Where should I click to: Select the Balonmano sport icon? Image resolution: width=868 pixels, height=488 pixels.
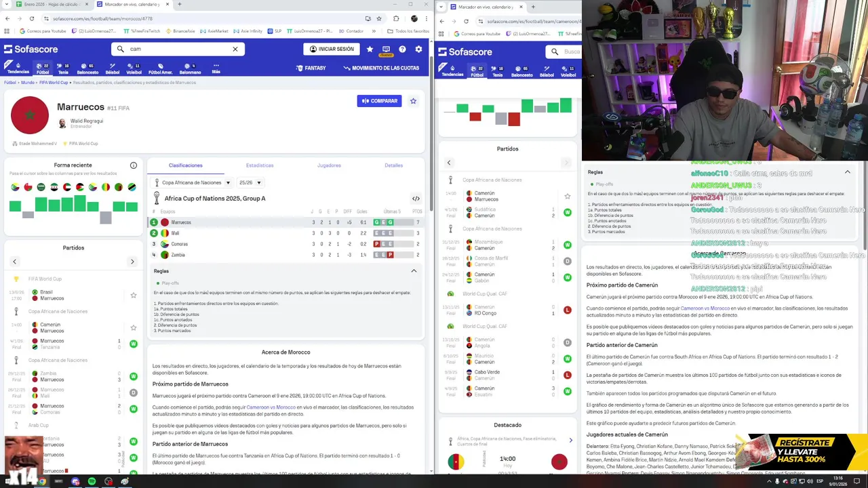click(x=191, y=68)
